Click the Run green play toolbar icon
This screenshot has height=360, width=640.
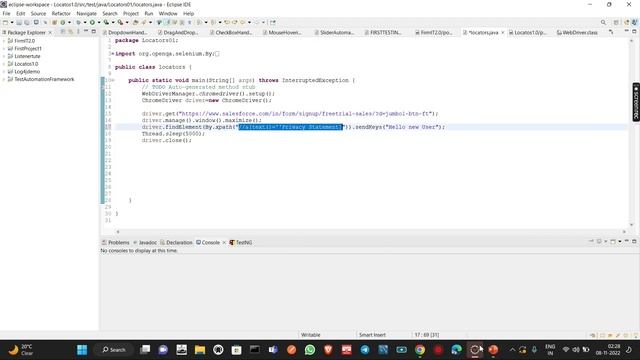click(x=92, y=22)
